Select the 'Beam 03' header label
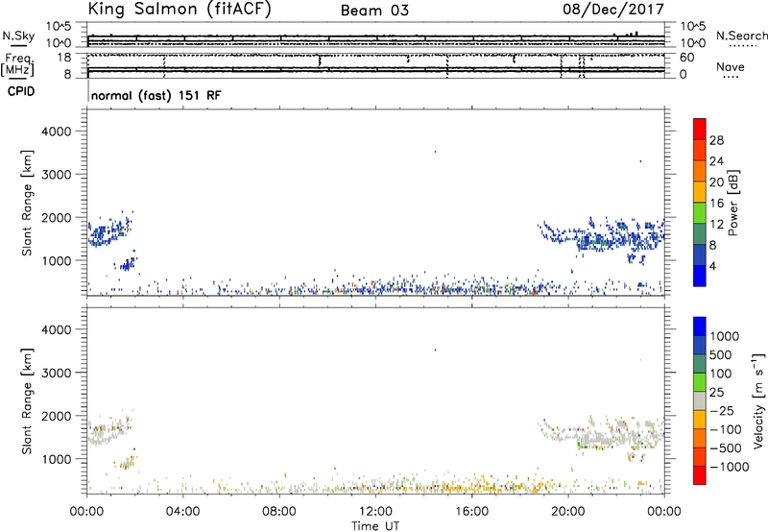This screenshot has width=768, height=532. pos(374,11)
